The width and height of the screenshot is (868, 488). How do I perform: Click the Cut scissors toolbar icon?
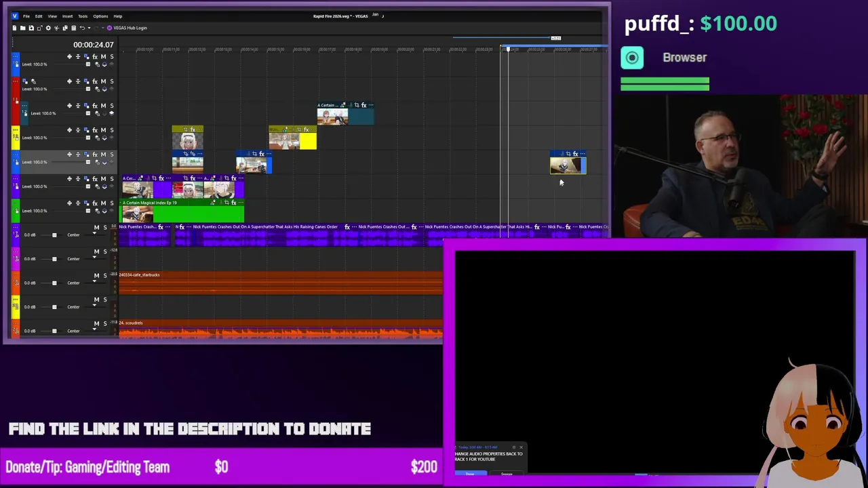click(56, 28)
